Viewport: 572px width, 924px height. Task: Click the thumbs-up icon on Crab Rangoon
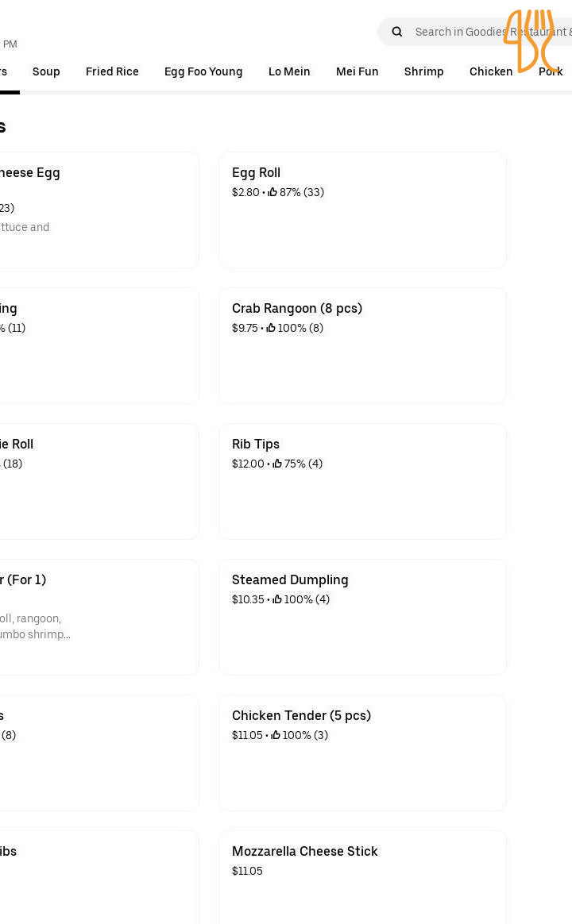[x=271, y=328]
